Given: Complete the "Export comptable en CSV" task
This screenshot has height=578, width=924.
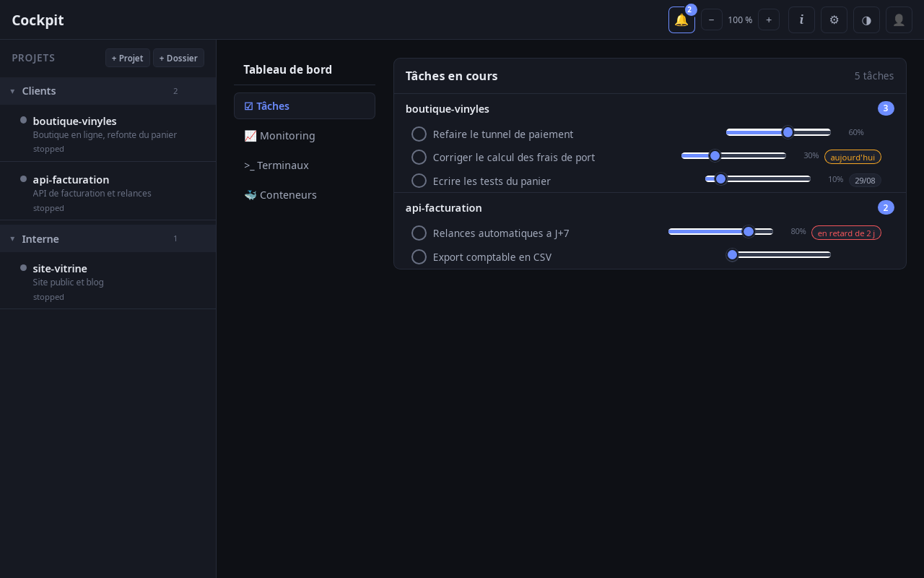Looking at the screenshot, I should (419, 256).
